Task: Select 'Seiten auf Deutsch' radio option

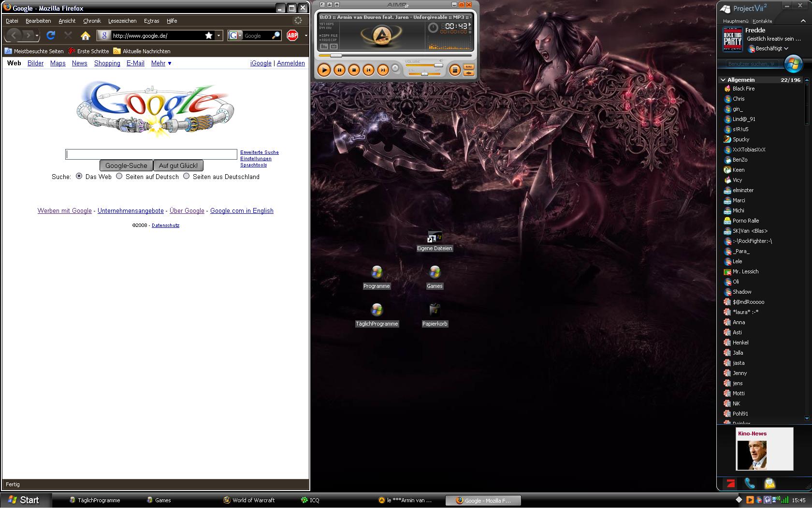Action: 119,177
